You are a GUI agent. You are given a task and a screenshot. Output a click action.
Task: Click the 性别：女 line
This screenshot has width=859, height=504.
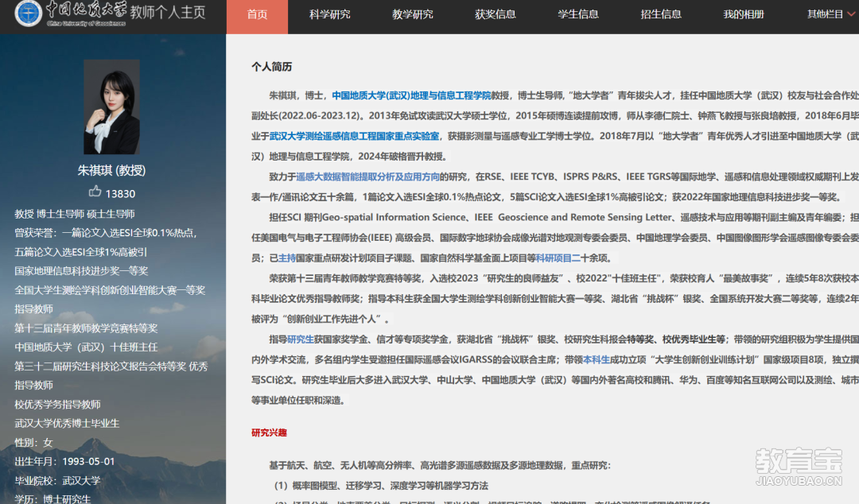point(33,443)
